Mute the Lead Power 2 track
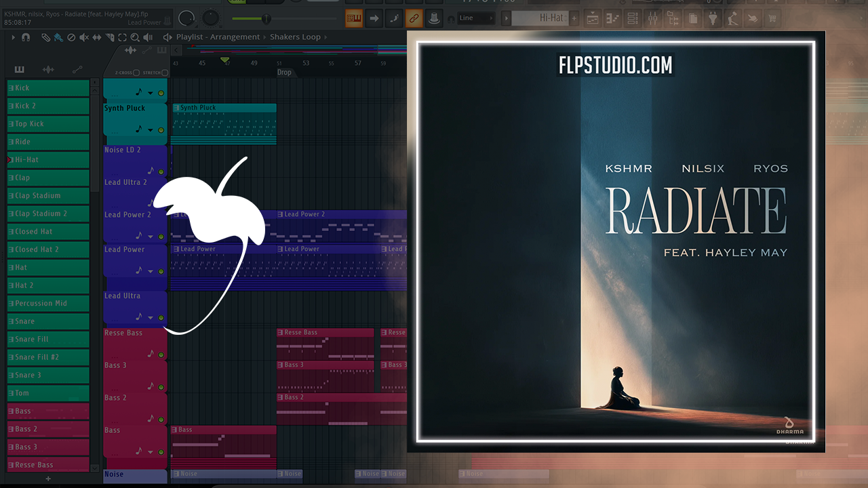 click(x=161, y=237)
